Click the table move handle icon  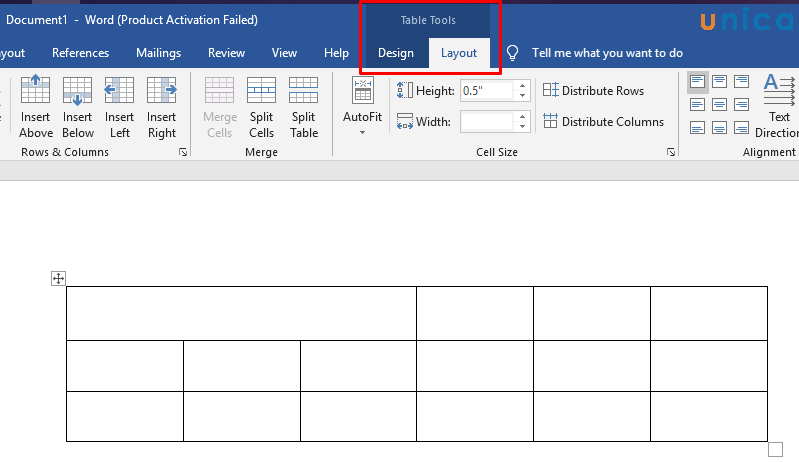coord(58,278)
